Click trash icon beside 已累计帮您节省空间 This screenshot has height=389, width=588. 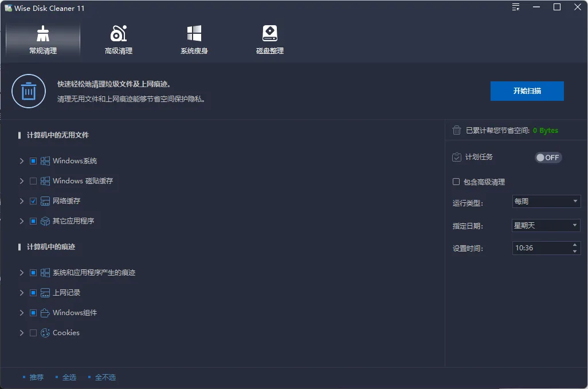[x=456, y=130]
